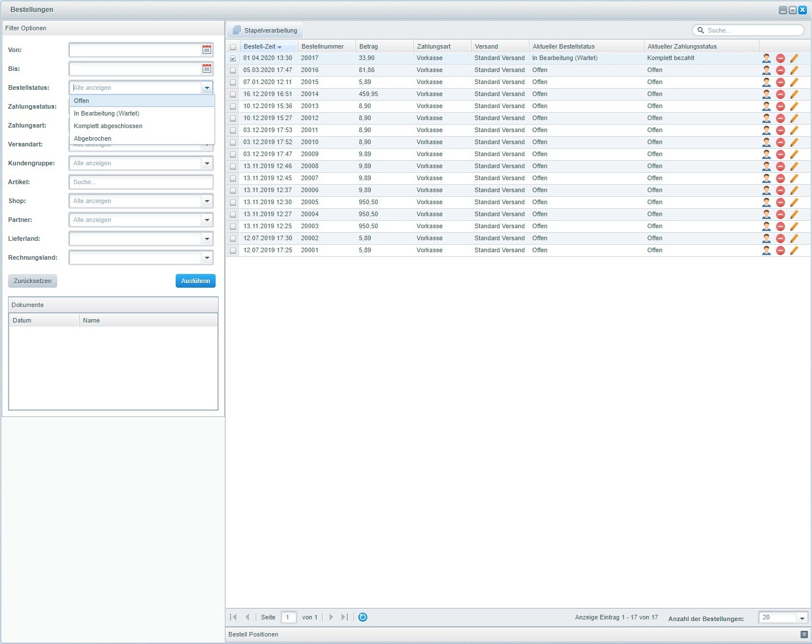
Task: Open the Rechnungsland dropdown
Action: pos(207,257)
